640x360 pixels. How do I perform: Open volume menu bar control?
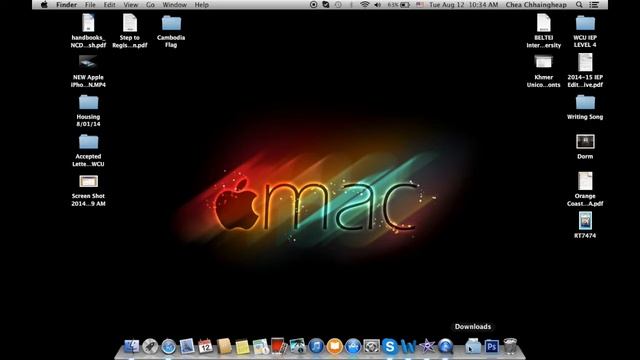(x=378, y=4)
